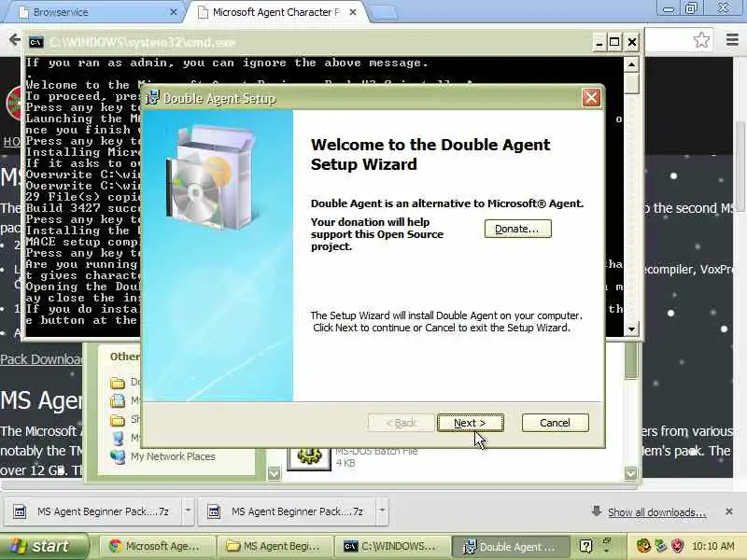Minimize the cmd.exe window

pyautogui.click(x=599, y=42)
